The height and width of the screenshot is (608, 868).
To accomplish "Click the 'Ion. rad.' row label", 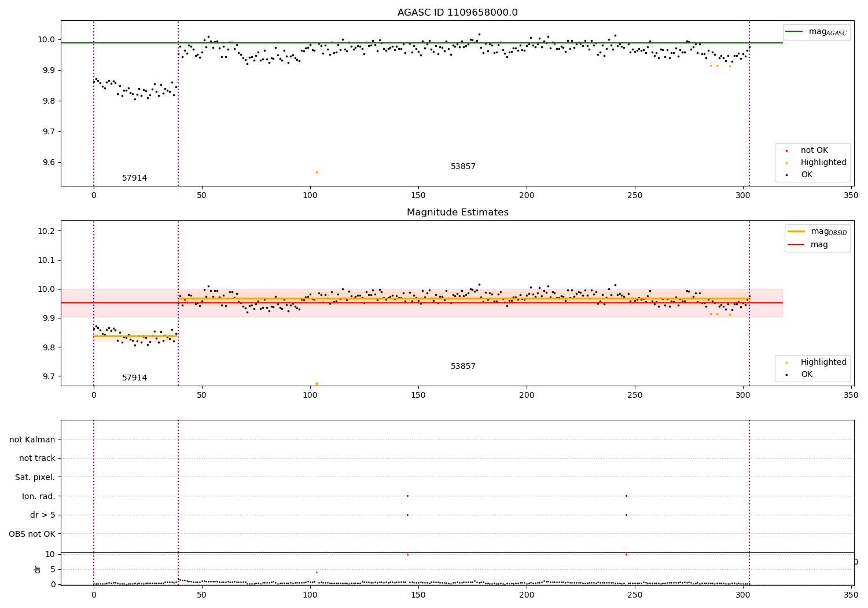I will click(39, 496).
